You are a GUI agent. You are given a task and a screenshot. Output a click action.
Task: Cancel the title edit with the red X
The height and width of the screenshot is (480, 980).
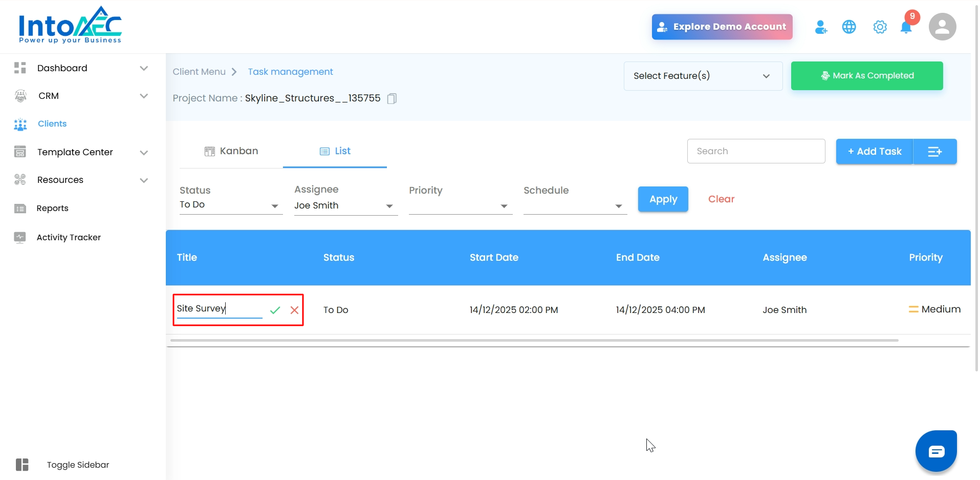(x=294, y=310)
